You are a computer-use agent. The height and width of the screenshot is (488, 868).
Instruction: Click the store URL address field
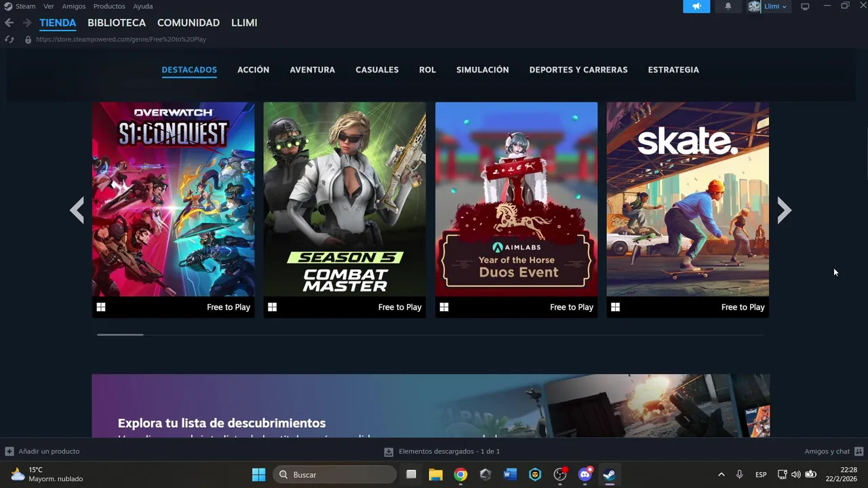click(x=121, y=39)
